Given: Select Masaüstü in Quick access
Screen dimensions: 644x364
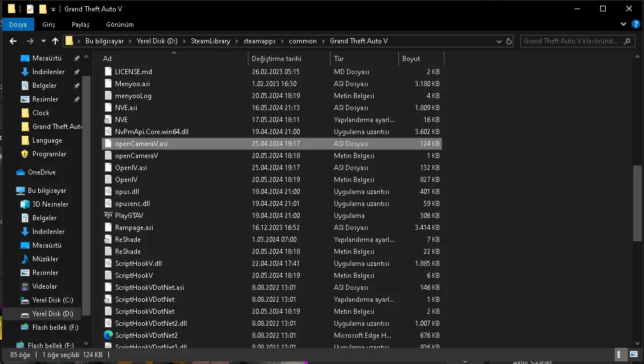Looking at the screenshot, I should pos(47,58).
